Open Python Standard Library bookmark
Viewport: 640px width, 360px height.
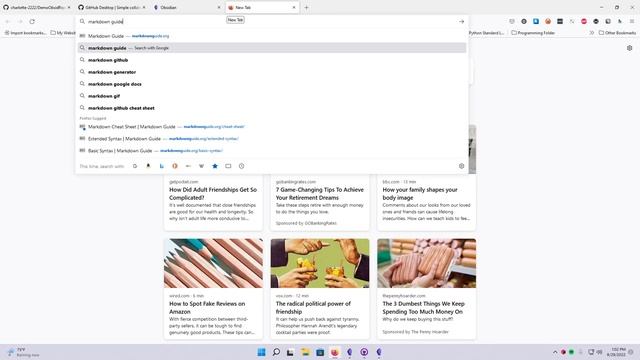pyautogui.click(x=487, y=33)
